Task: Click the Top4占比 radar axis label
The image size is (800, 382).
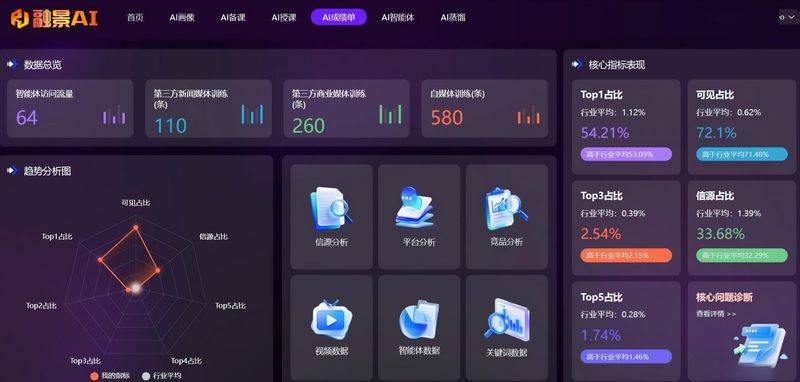Action: click(x=186, y=361)
